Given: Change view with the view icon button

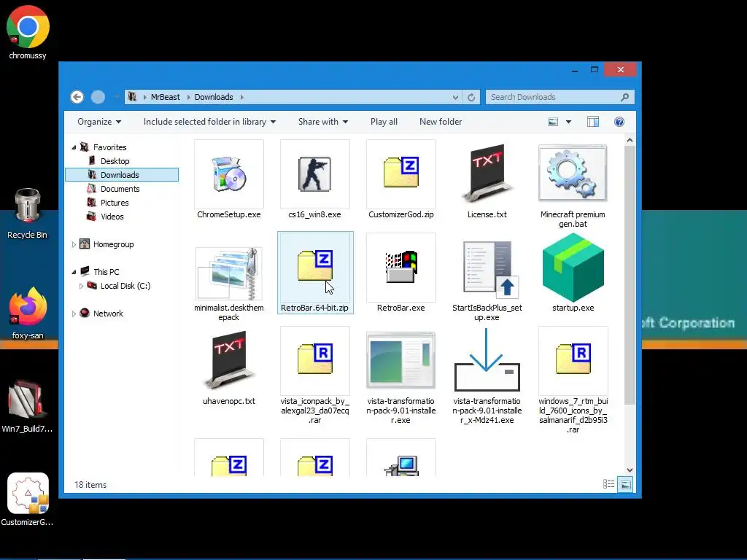Looking at the screenshot, I should (553, 122).
